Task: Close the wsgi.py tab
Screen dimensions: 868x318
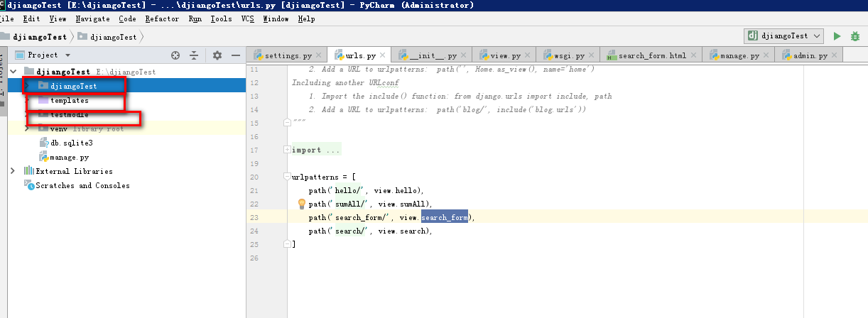Action: pos(590,55)
